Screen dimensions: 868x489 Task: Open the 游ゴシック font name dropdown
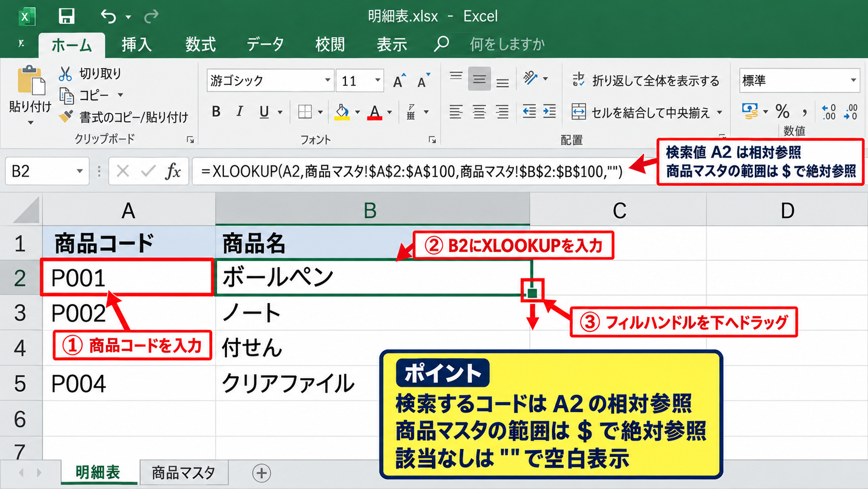(328, 81)
